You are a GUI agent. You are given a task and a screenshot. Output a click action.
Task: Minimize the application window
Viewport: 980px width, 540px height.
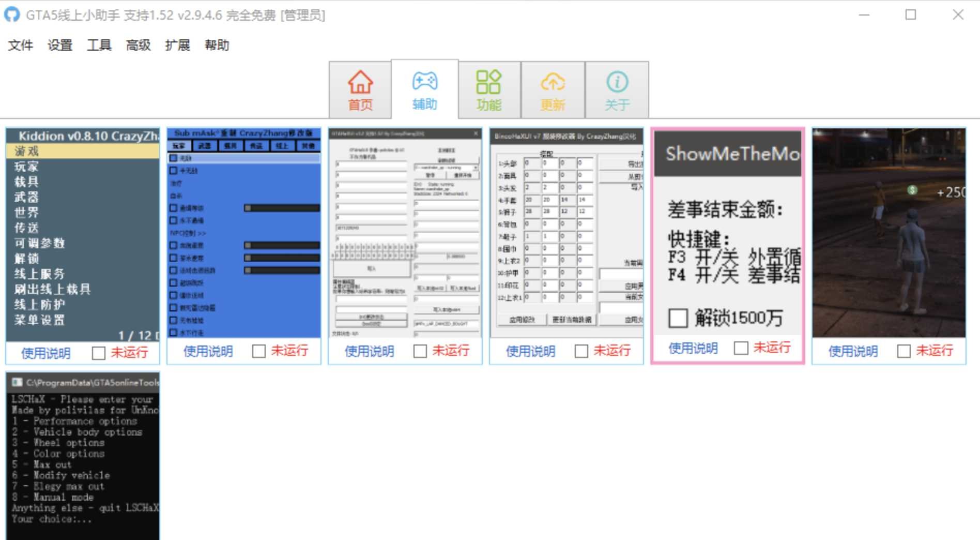click(x=864, y=14)
